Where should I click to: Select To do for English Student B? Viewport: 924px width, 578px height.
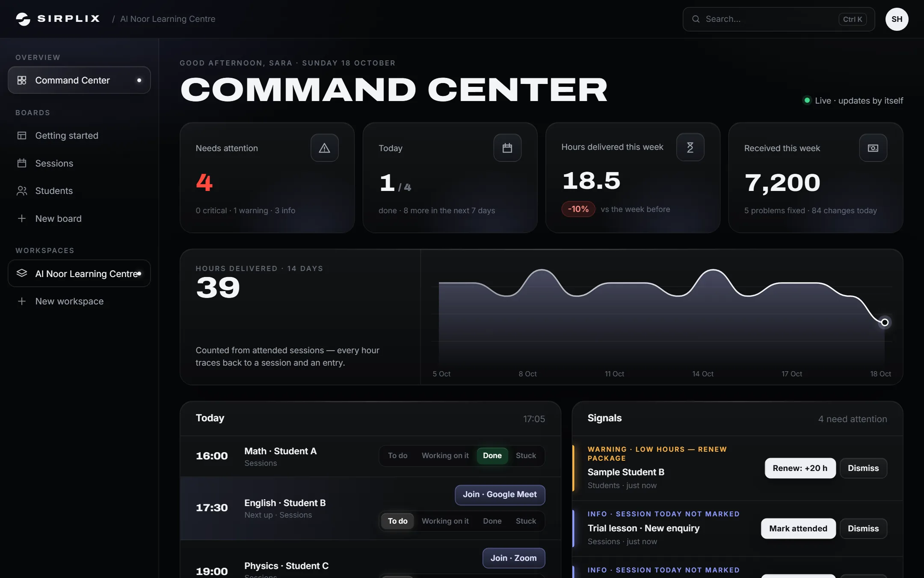click(x=397, y=521)
